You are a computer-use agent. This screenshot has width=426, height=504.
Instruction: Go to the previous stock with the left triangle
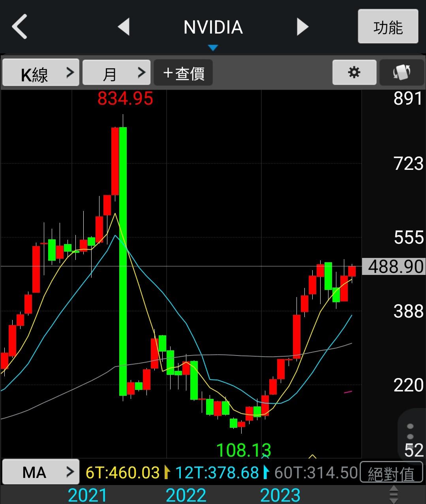pyautogui.click(x=124, y=27)
